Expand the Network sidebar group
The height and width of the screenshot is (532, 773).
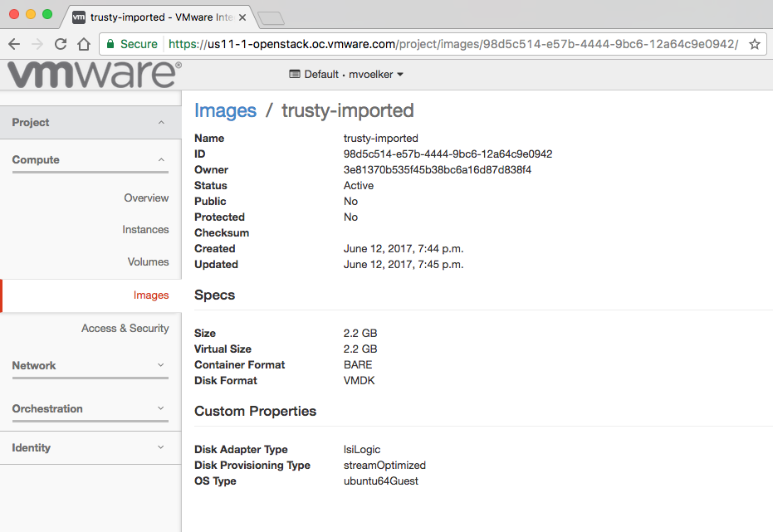pyautogui.click(x=91, y=365)
